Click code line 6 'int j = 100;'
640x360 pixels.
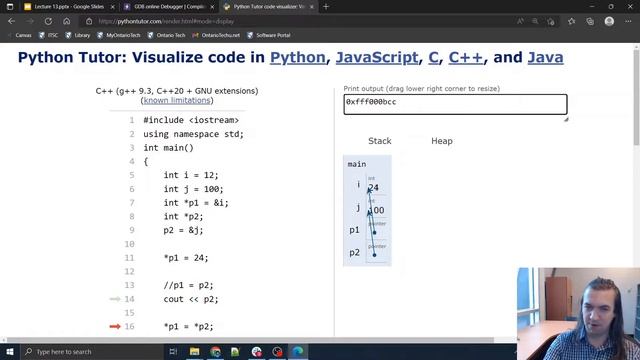pos(193,189)
